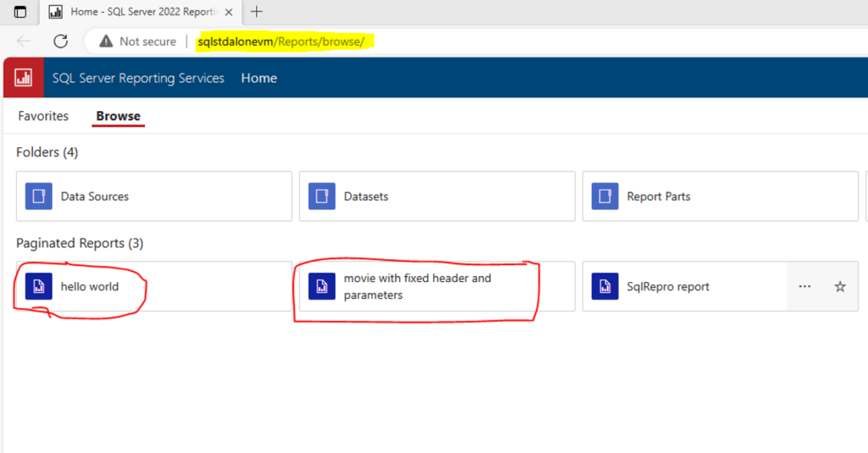The height and width of the screenshot is (453, 868).
Task: Open the SqlRepro report icon
Action: (605, 286)
